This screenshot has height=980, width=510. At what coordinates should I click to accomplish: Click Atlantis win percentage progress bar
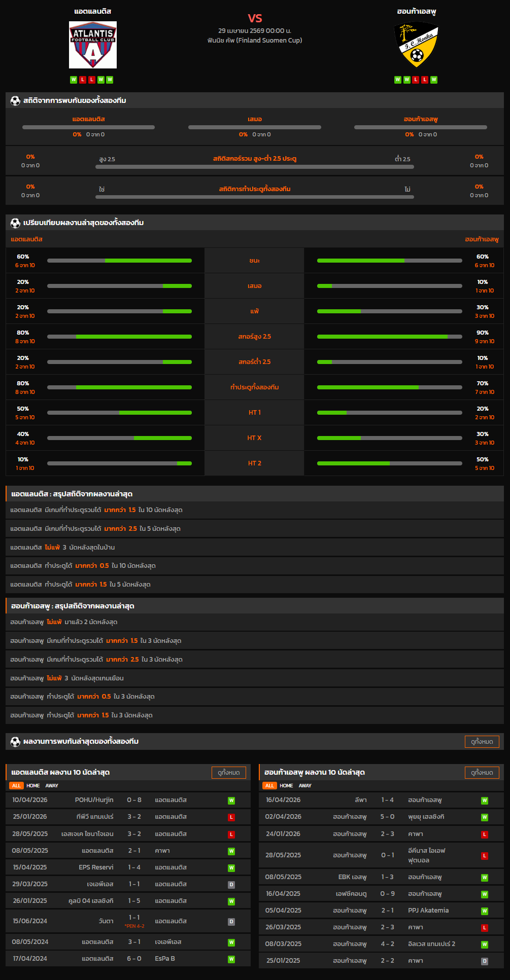pos(119,261)
